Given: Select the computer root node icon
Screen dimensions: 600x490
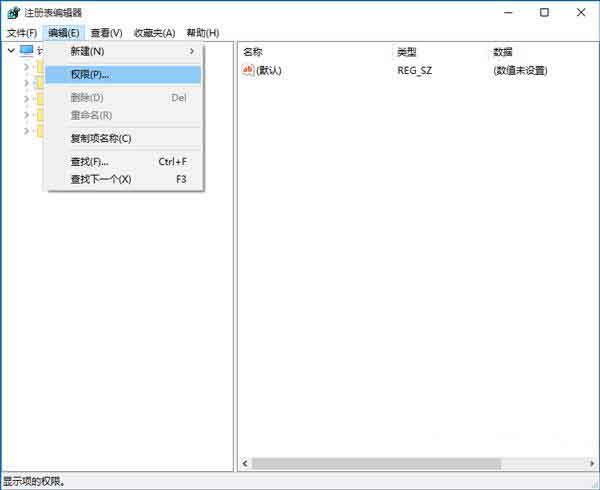Looking at the screenshot, I should pyautogui.click(x=27, y=50).
